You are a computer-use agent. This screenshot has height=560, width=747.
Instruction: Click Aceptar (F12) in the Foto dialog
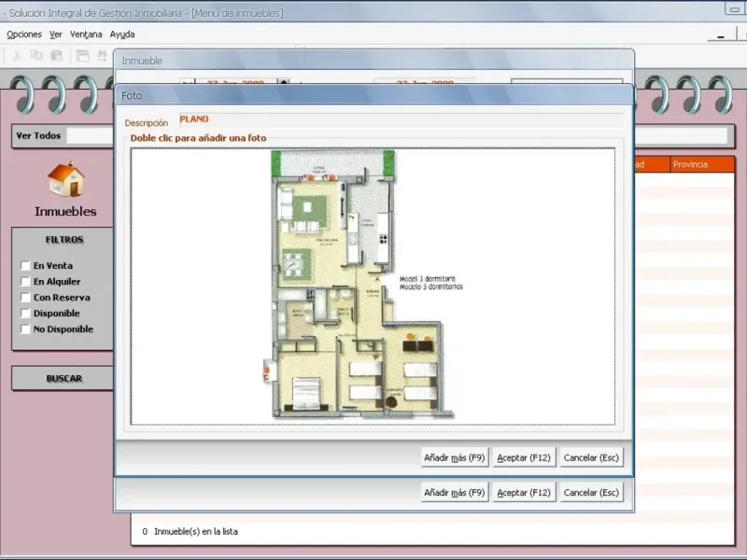524,457
